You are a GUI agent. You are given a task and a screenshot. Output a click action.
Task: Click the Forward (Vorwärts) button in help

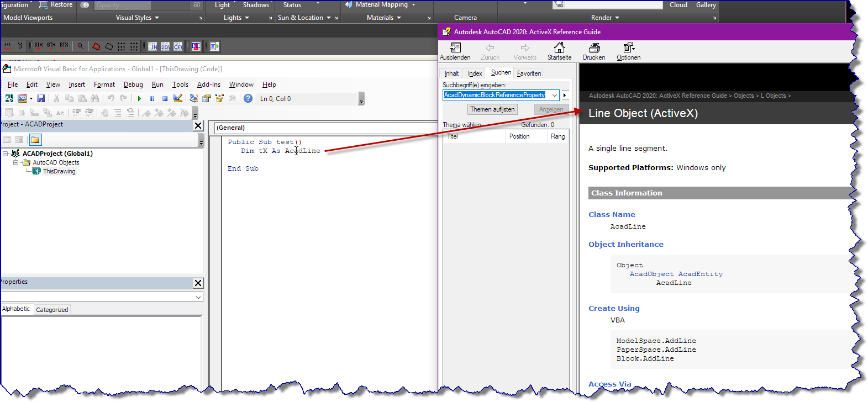[525, 51]
